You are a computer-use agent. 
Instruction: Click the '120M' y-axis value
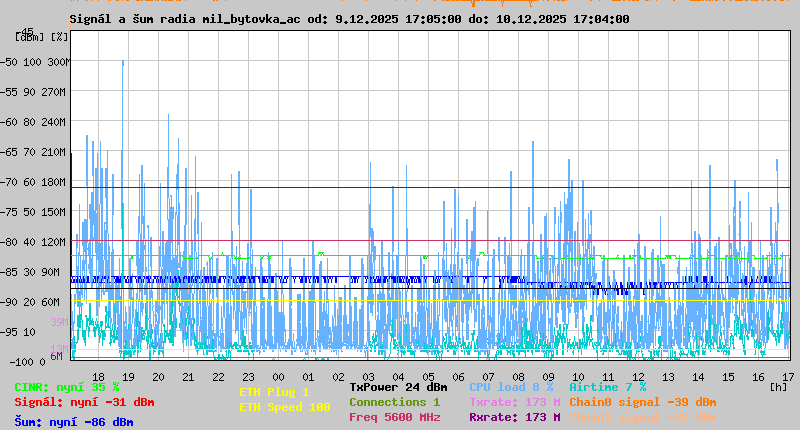(x=57, y=242)
